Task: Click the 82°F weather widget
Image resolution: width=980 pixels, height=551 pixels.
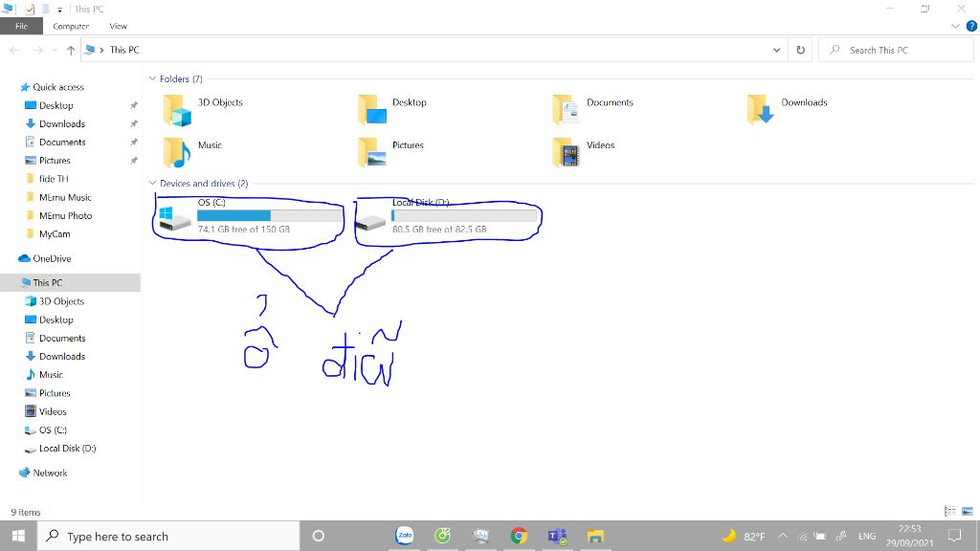Action: (744, 536)
